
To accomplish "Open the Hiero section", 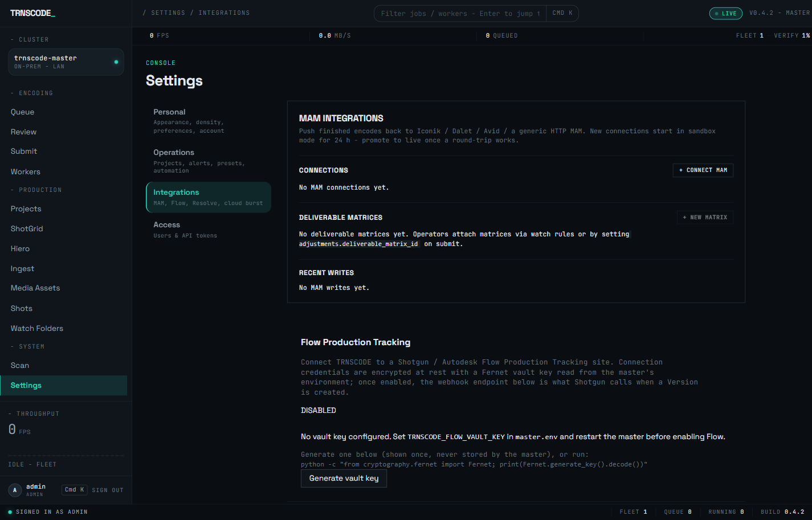I will [x=20, y=249].
